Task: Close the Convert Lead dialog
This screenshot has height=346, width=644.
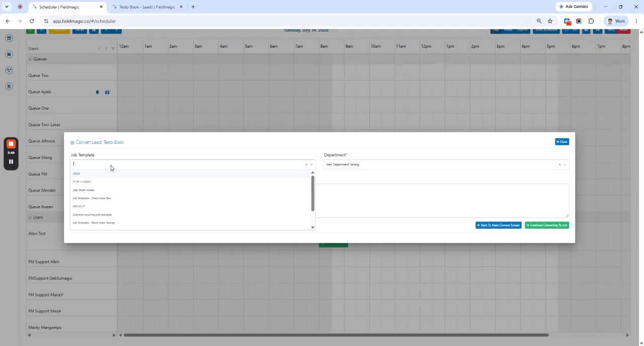Action: tap(562, 142)
